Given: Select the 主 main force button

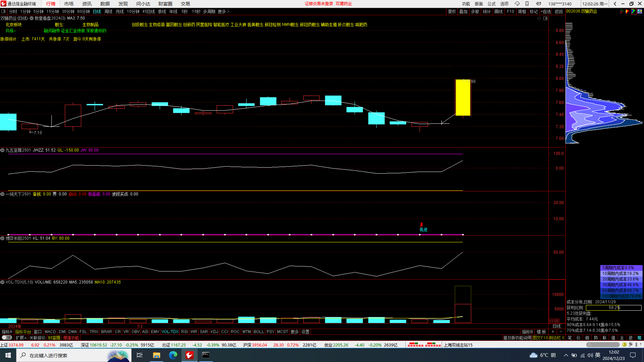Looking at the screenshot, I should pyautogui.click(x=622, y=338).
